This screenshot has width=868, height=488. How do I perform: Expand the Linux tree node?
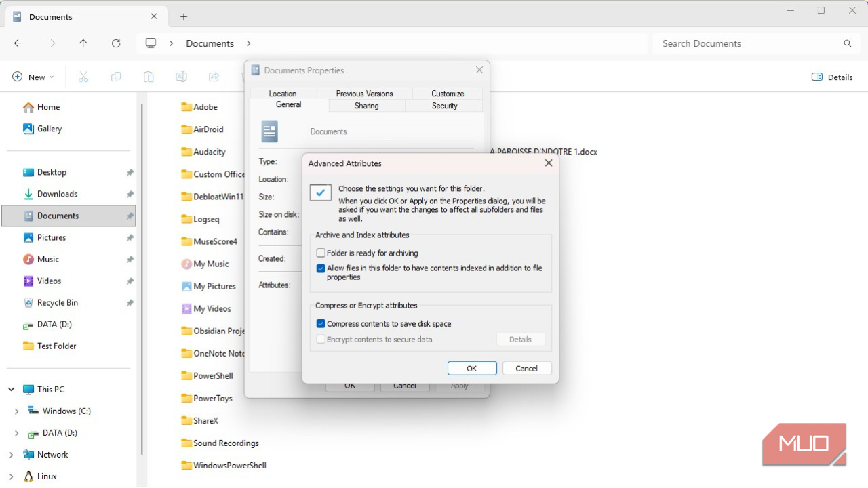11,476
